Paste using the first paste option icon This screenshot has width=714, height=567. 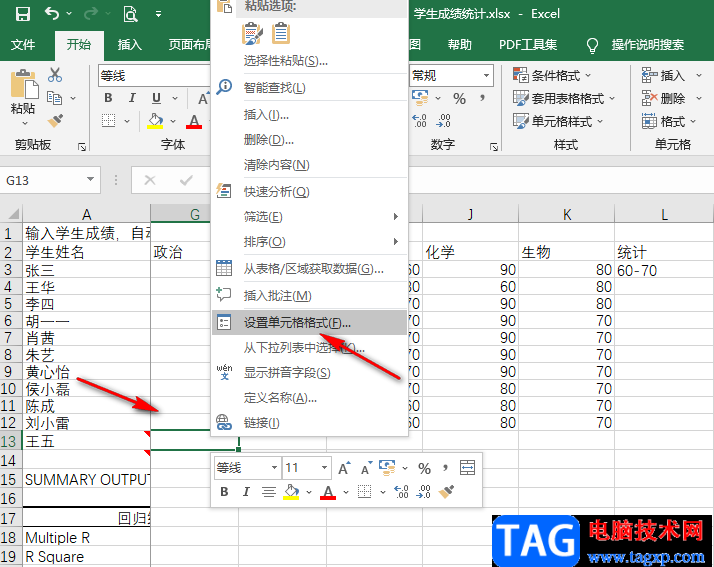click(x=252, y=34)
